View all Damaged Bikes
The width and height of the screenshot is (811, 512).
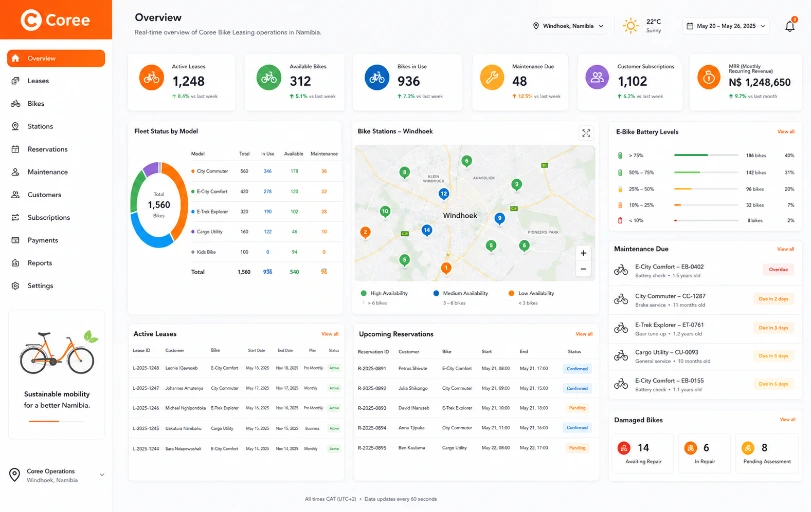[x=787, y=419]
